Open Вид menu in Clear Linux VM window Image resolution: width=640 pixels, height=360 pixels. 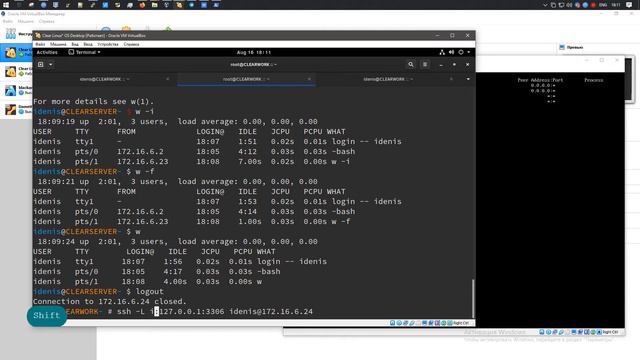[75, 44]
